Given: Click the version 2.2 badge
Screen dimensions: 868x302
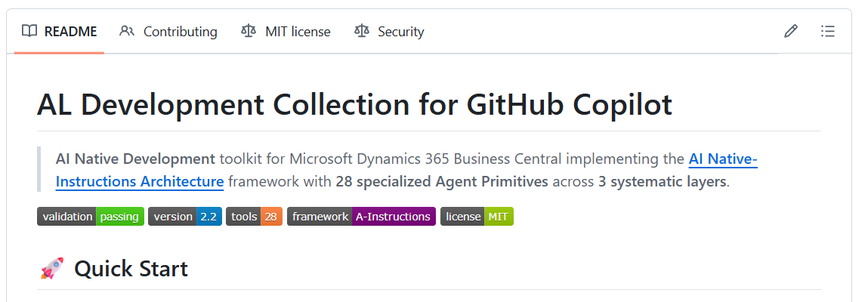Looking at the screenshot, I should coord(185,217).
